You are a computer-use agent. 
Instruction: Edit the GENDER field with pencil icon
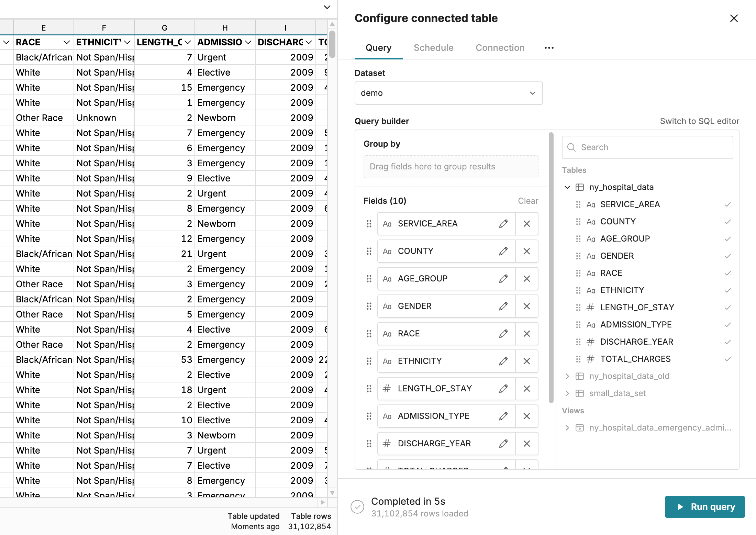tap(503, 306)
